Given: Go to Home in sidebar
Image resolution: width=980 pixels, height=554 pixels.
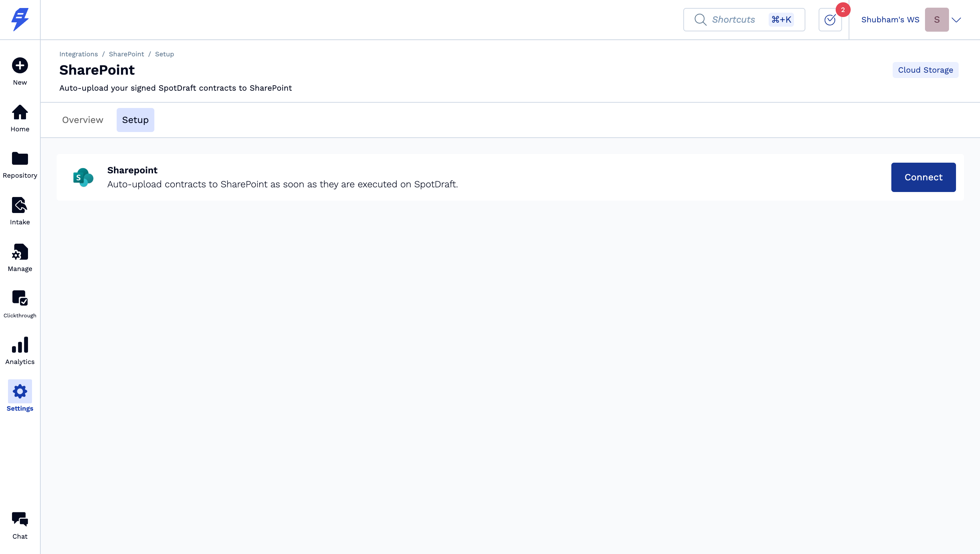Looking at the screenshot, I should pyautogui.click(x=20, y=112).
